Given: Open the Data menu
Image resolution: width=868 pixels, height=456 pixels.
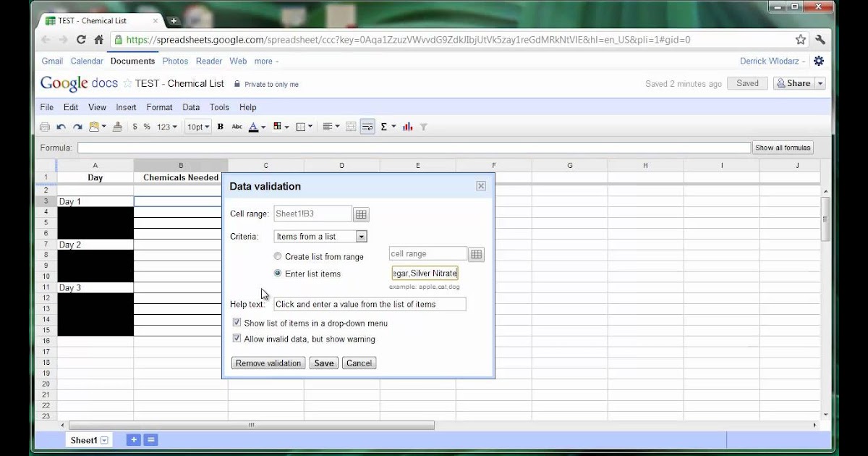Looking at the screenshot, I should click(x=191, y=107).
